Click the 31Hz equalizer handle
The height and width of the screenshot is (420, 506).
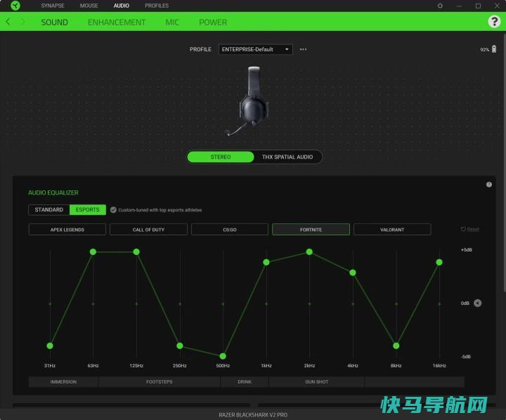(50, 346)
